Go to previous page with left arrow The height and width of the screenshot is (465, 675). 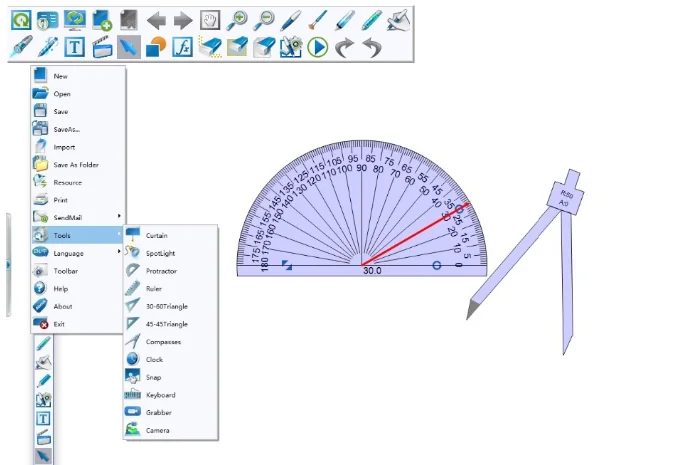click(156, 21)
